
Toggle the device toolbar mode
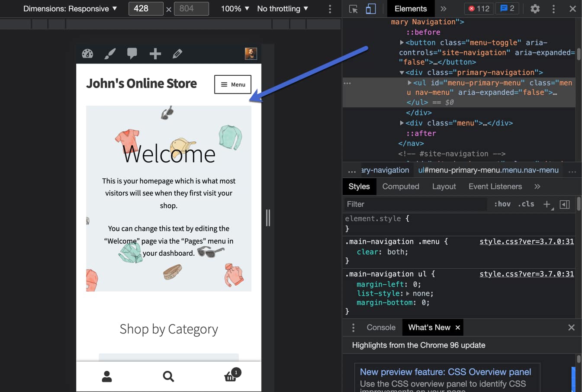(370, 8)
